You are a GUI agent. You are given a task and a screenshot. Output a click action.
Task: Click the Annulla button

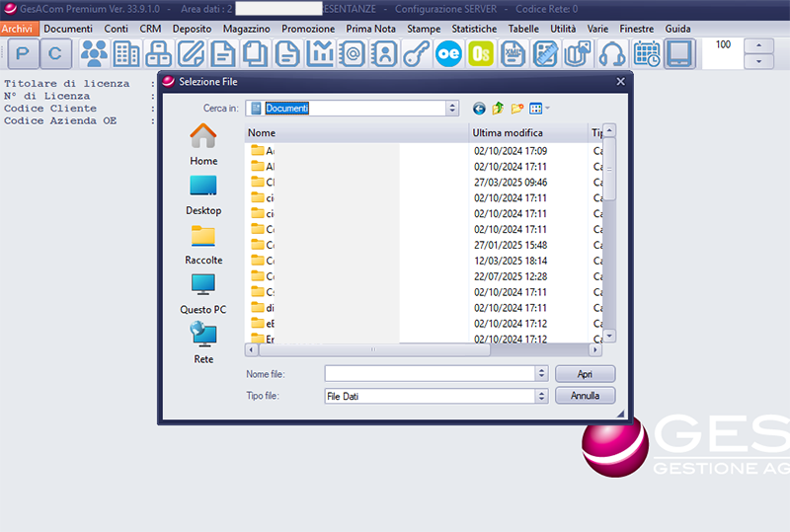585,396
